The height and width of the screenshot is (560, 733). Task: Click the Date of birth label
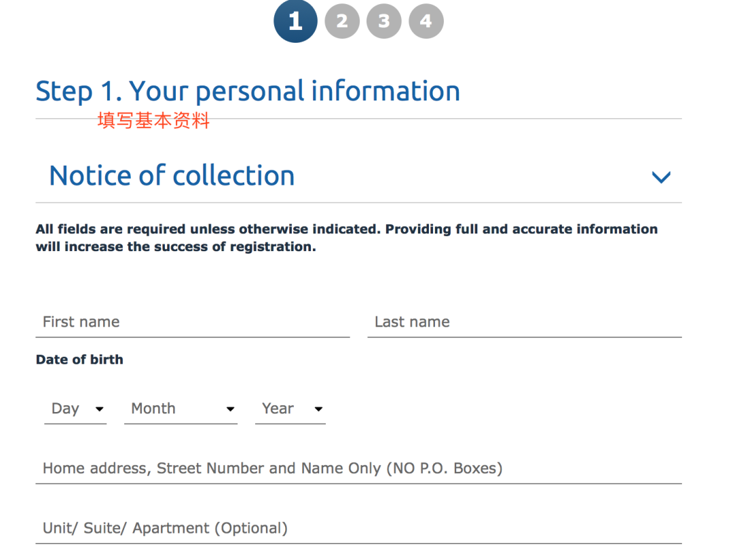79,360
